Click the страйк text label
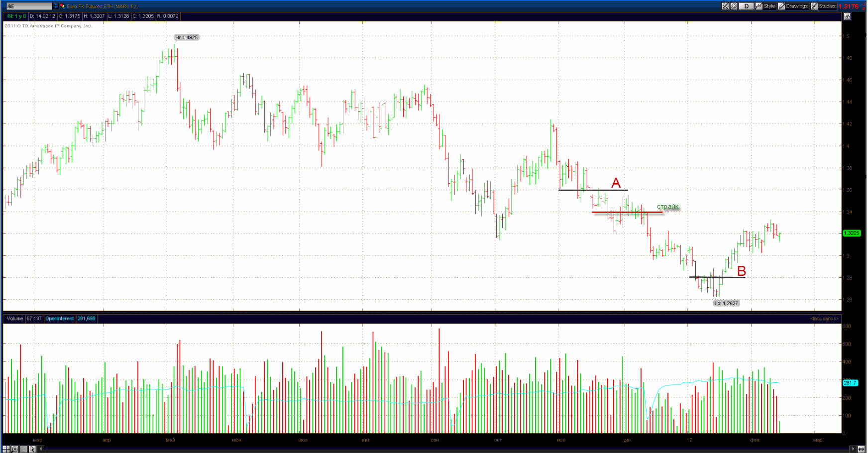Viewport: 868px width, 453px height. tap(667, 207)
